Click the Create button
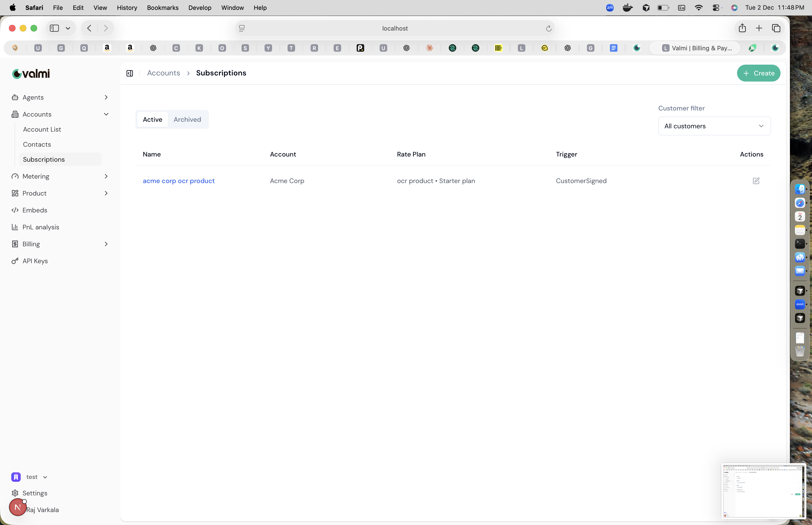The width and height of the screenshot is (812, 525). [x=758, y=73]
